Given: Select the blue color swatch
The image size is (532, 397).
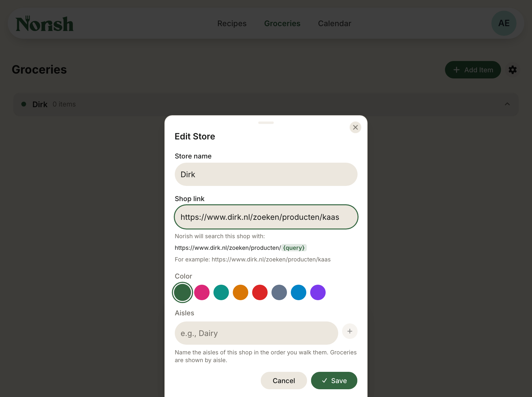Looking at the screenshot, I should click(299, 292).
